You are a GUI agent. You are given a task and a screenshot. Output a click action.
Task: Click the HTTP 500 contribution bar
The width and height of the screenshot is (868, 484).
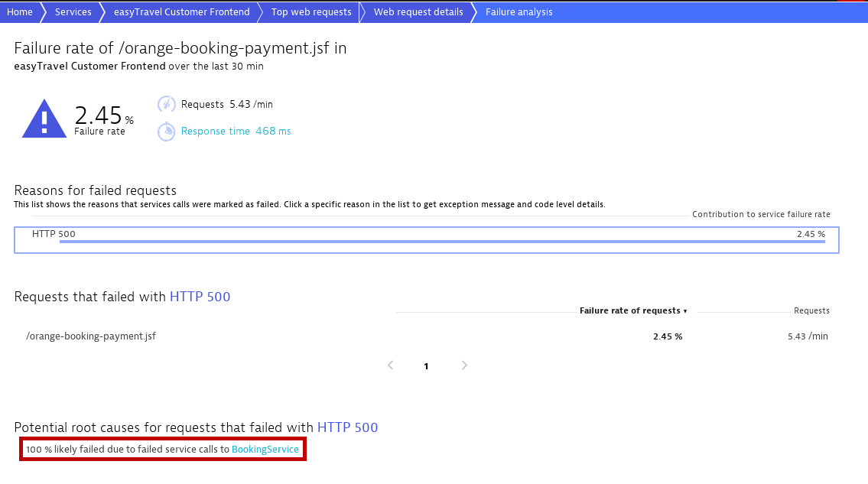[x=442, y=242]
